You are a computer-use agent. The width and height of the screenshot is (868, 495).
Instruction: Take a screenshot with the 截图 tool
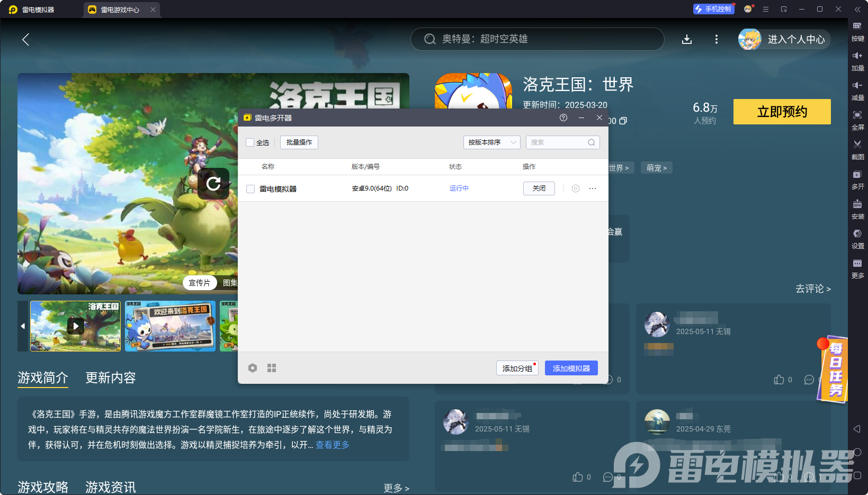[x=858, y=150]
